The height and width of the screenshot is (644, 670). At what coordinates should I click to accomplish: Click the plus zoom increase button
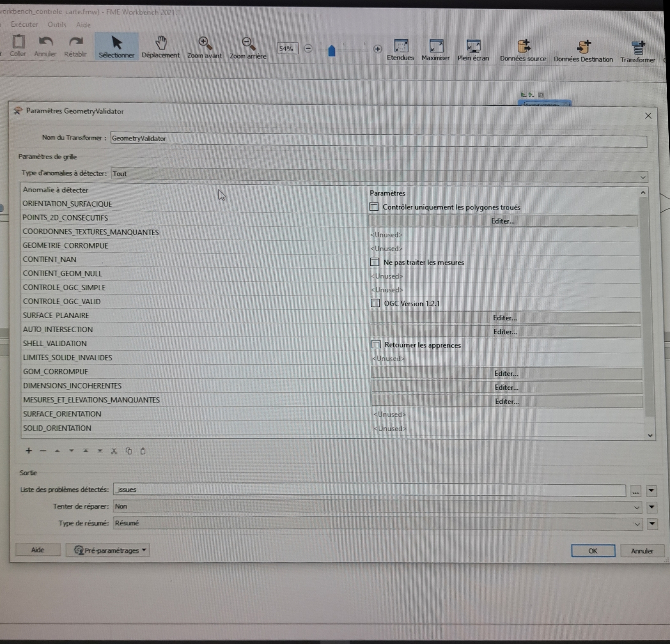378,49
